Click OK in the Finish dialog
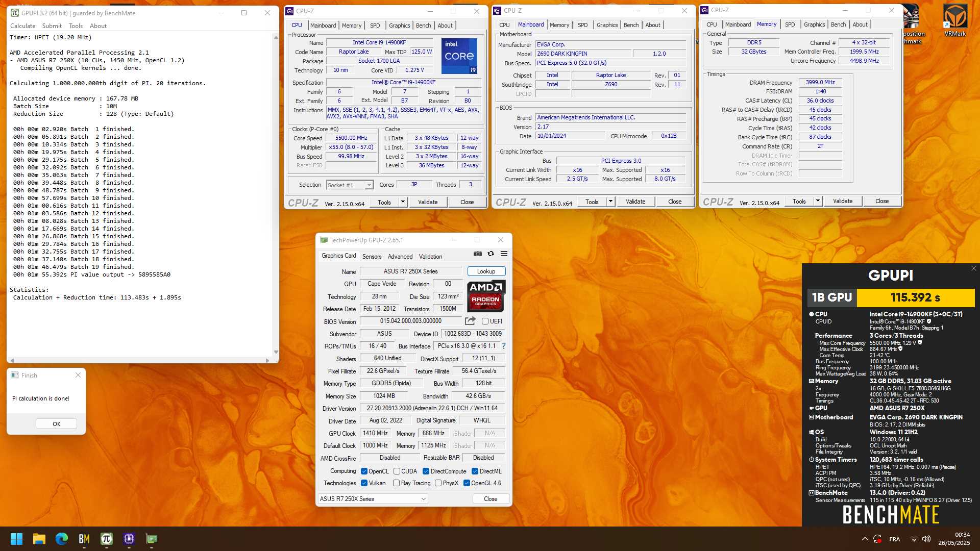This screenshot has width=980, height=551. pyautogui.click(x=57, y=424)
